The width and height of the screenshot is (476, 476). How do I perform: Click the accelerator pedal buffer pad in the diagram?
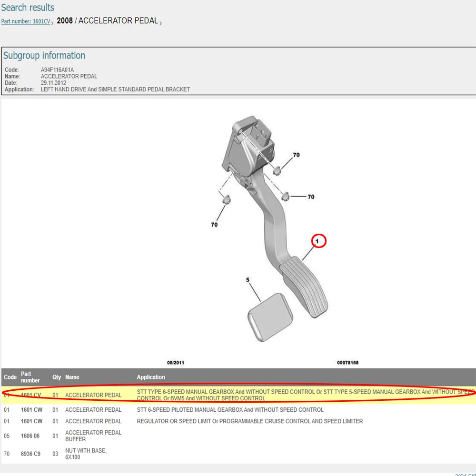click(x=270, y=317)
